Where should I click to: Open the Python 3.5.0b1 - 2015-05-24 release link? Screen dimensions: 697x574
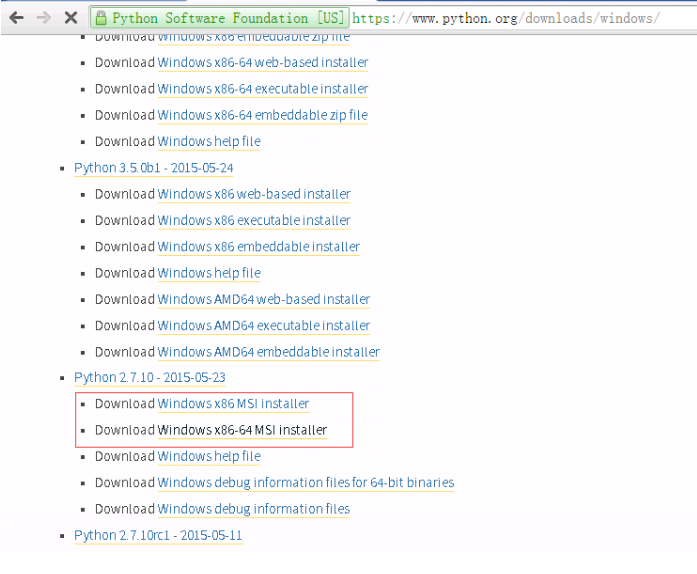click(x=153, y=168)
